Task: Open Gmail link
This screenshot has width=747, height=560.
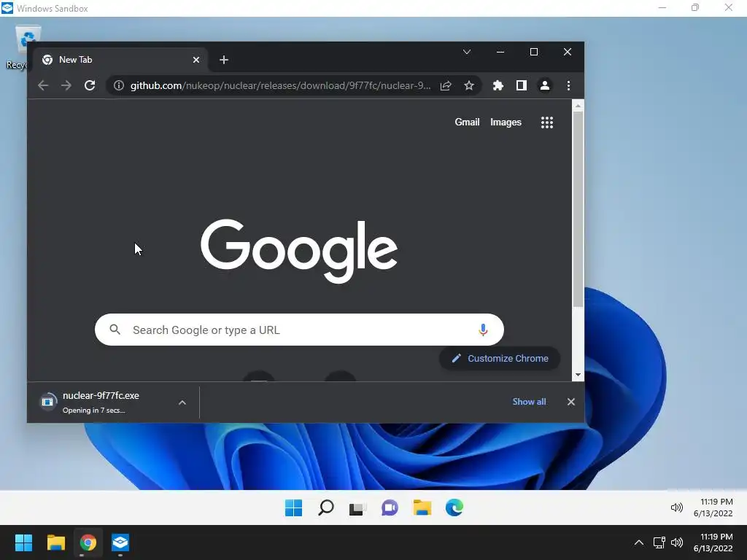Action: pyautogui.click(x=467, y=122)
